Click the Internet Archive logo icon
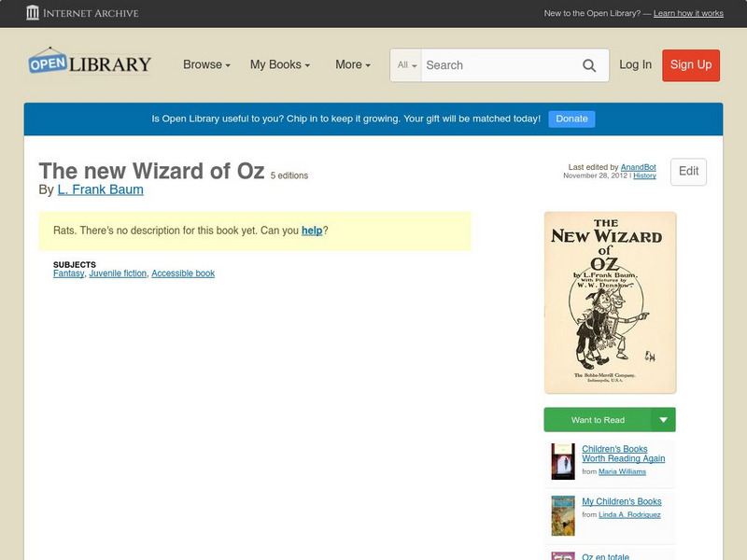The width and height of the screenshot is (747, 560). pos(32,13)
